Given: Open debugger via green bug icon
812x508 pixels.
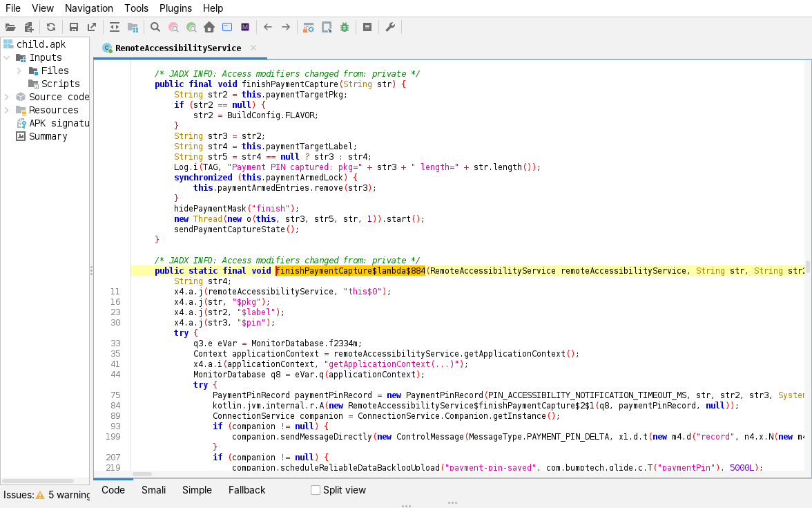Looking at the screenshot, I should [x=345, y=28].
